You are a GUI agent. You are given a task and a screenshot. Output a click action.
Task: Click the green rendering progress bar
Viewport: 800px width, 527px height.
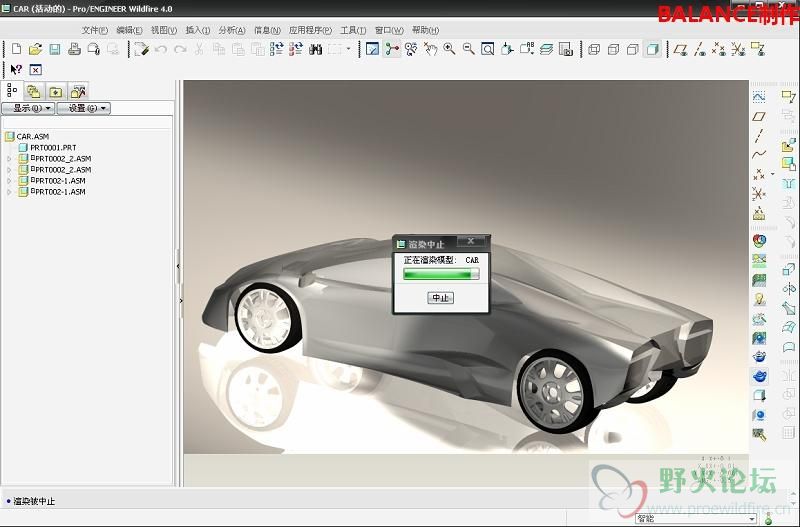(x=441, y=274)
